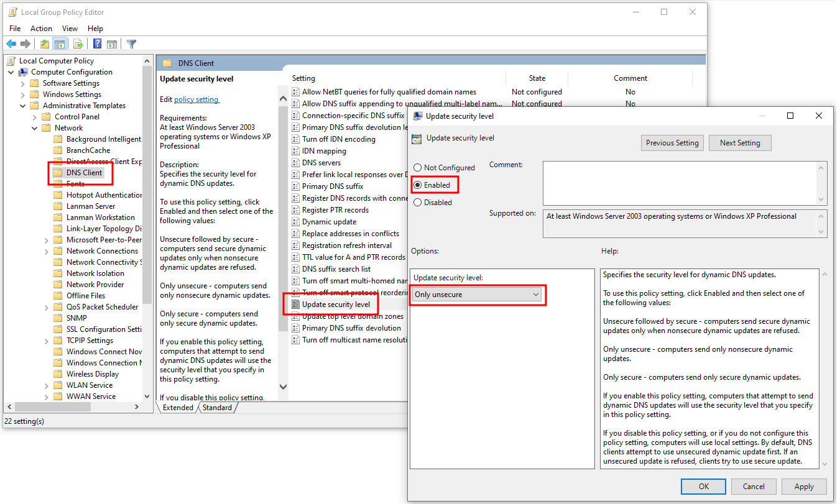Screen dimensions: 840x504
Task: Click the policy icon beside Dynamic update
Action: tap(297, 222)
